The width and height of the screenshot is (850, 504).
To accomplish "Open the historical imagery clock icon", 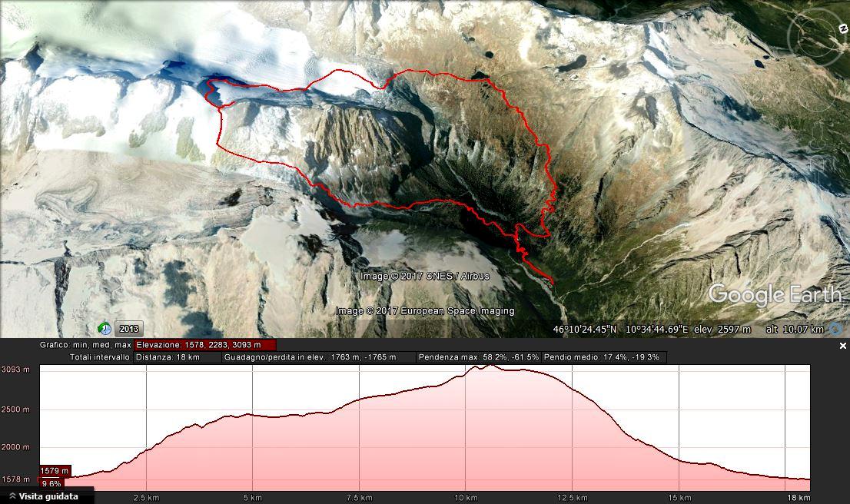I will (x=104, y=328).
